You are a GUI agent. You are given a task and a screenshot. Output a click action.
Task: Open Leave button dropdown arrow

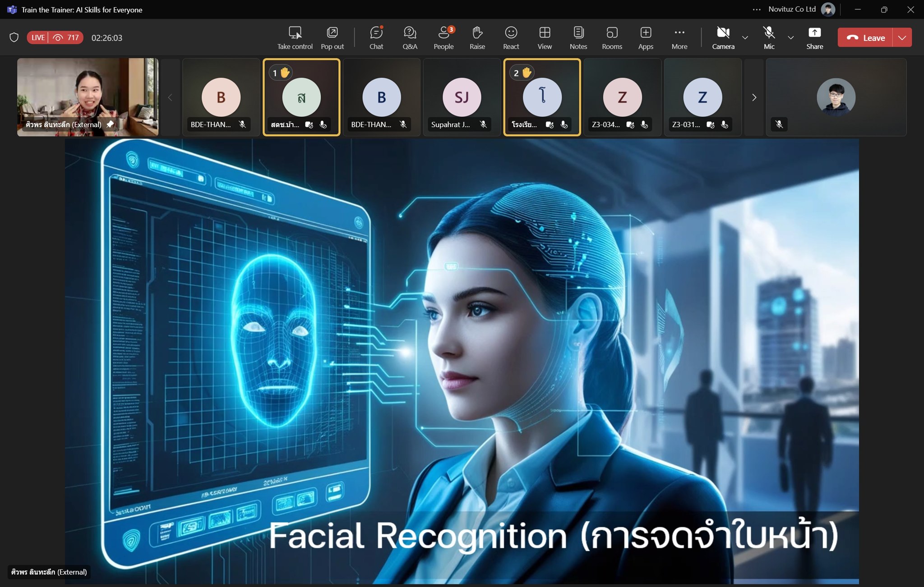point(902,38)
